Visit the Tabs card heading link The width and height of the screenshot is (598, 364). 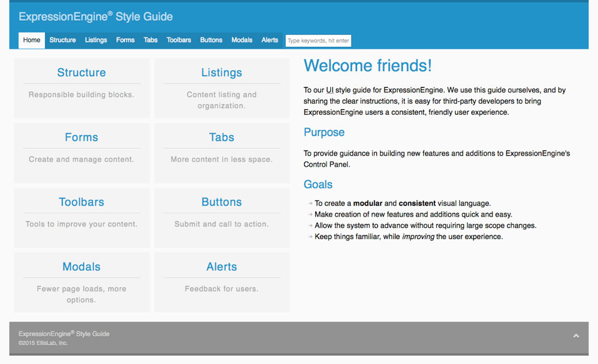(x=222, y=137)
